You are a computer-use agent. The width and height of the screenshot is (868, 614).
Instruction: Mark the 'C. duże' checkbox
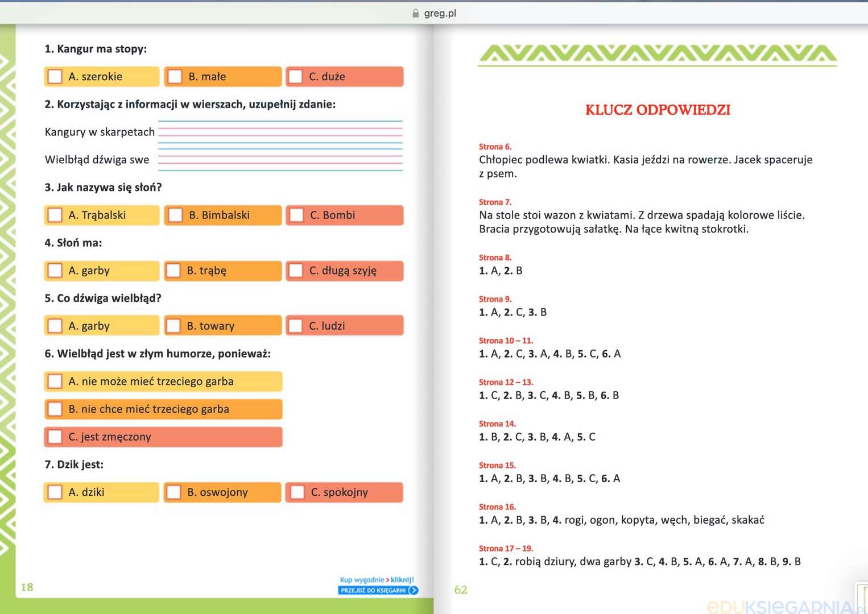(296, 76)
